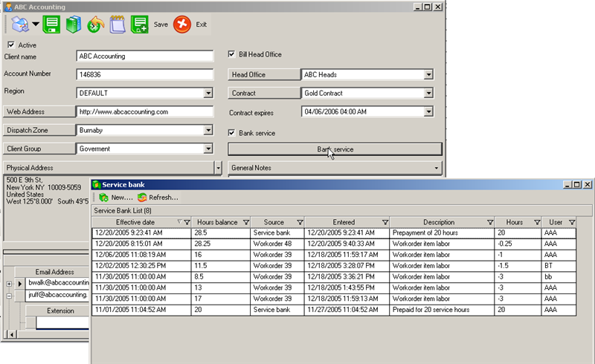This screenshot has width=595, height=364.
Task: Click Refresh icon in Service bank window
Action: [142, 198]
